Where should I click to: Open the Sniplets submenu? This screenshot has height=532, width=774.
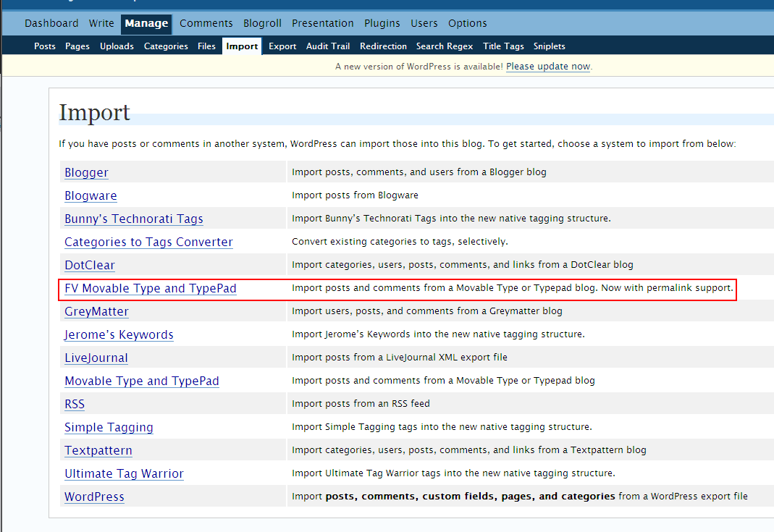[x=549, y=46]
